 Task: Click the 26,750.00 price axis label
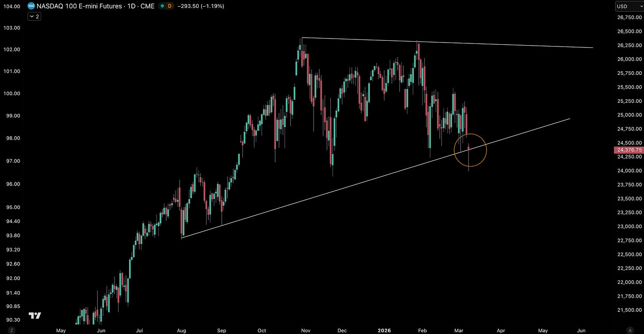coord(629,17)
